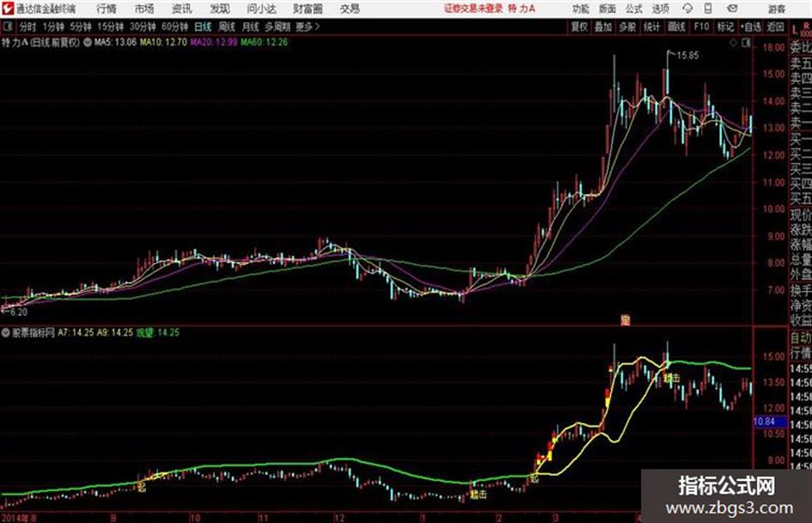Open the 市场 menu
This screenshot has width=812, height=523.
(x=144, y=9)
